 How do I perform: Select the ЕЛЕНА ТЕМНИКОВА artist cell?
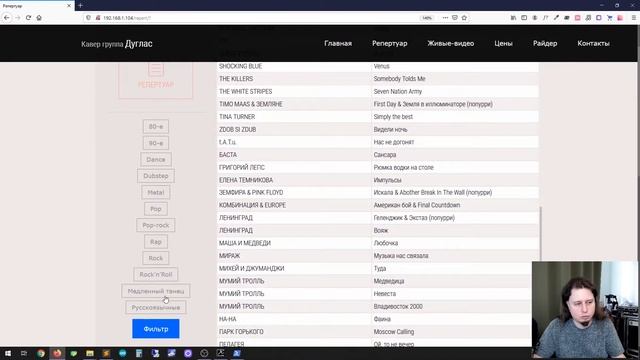[x=294, y=180]
